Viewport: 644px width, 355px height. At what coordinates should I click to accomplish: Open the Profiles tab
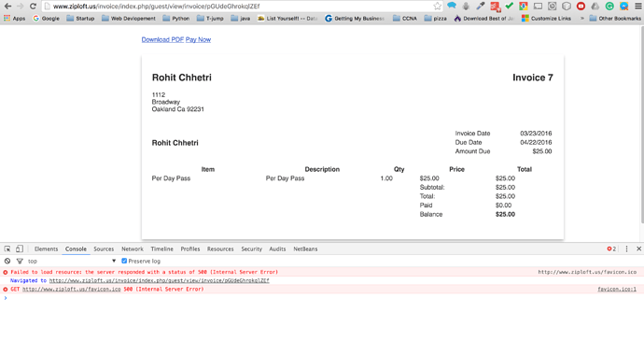click(190, 249)
